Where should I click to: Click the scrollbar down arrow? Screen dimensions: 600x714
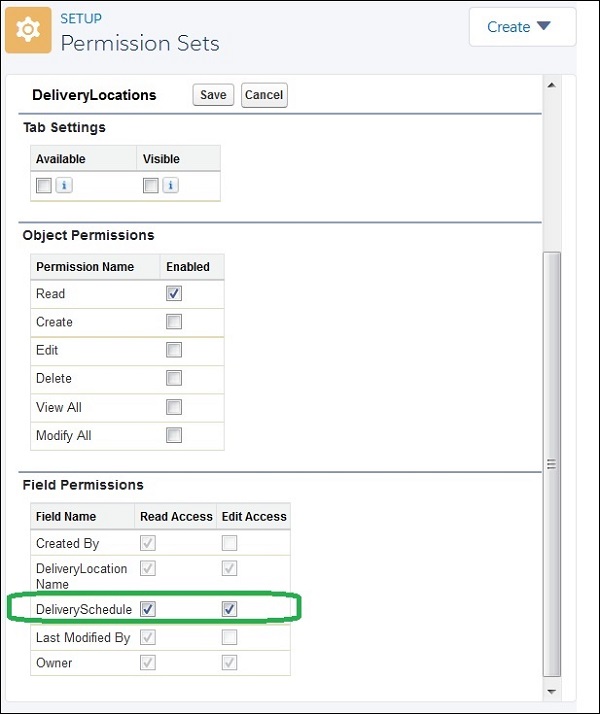(x=551, y=691)
